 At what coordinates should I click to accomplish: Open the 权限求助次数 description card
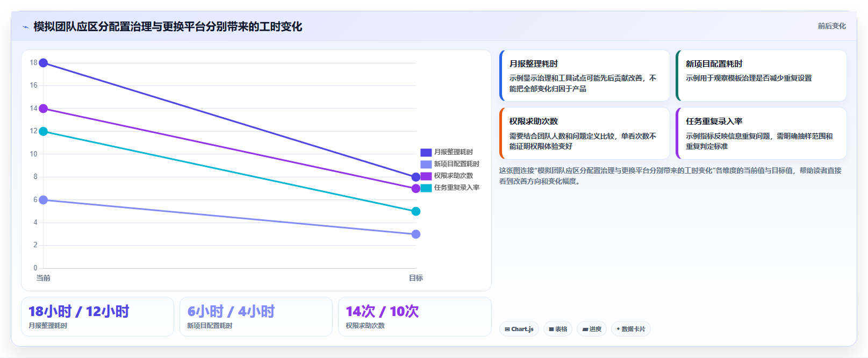click(584, 133)
